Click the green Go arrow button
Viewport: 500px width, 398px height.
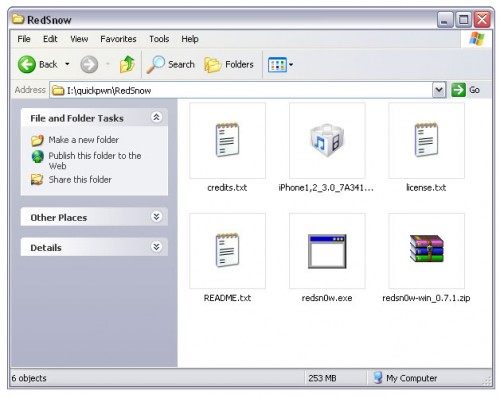[458, 90]
